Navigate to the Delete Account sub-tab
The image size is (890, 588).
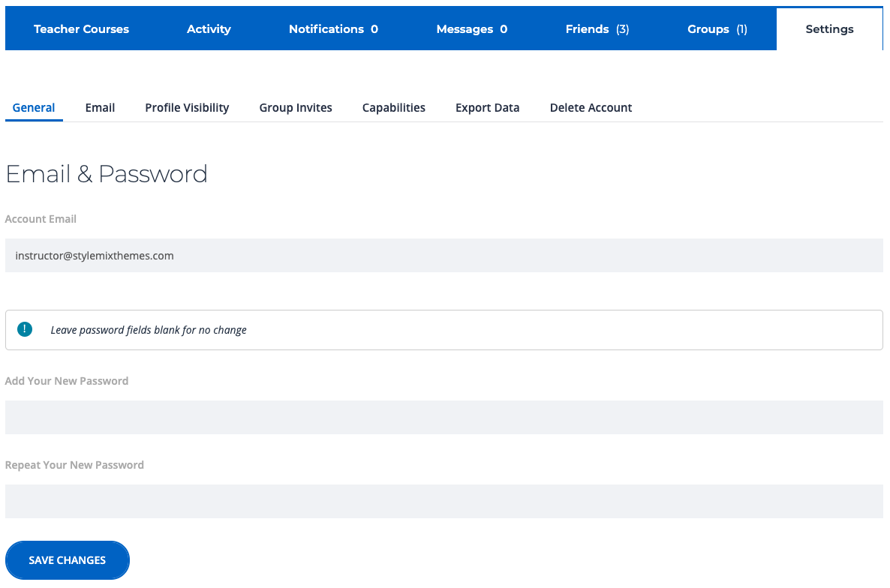click(x=591, y=108)
